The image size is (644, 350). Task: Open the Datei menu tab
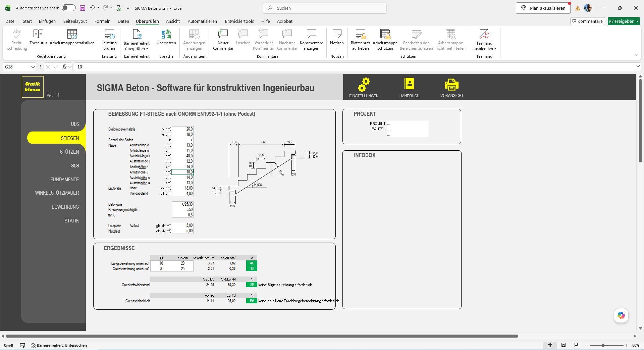point(10,21)
